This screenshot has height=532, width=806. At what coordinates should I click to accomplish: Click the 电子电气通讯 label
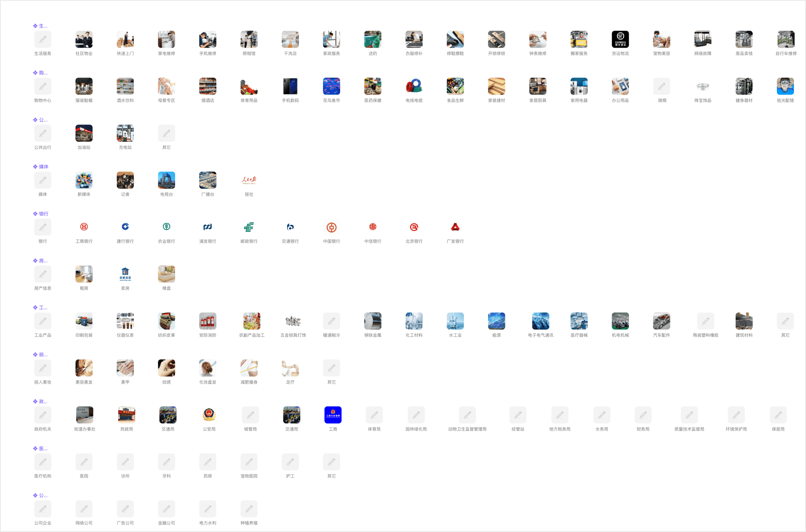[540, 335]
